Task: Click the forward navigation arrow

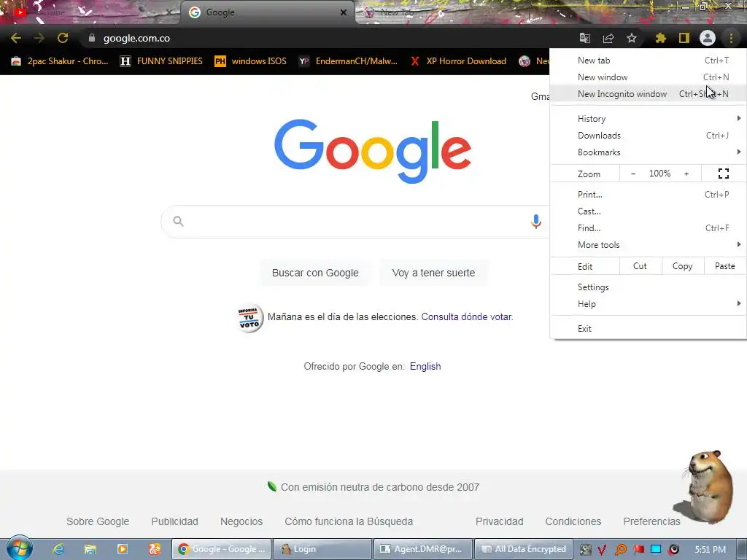Action: [39, 38]
